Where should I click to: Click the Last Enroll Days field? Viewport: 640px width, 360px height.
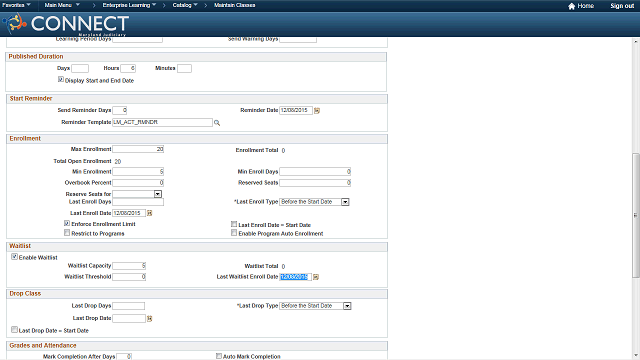tap(138, 202)
